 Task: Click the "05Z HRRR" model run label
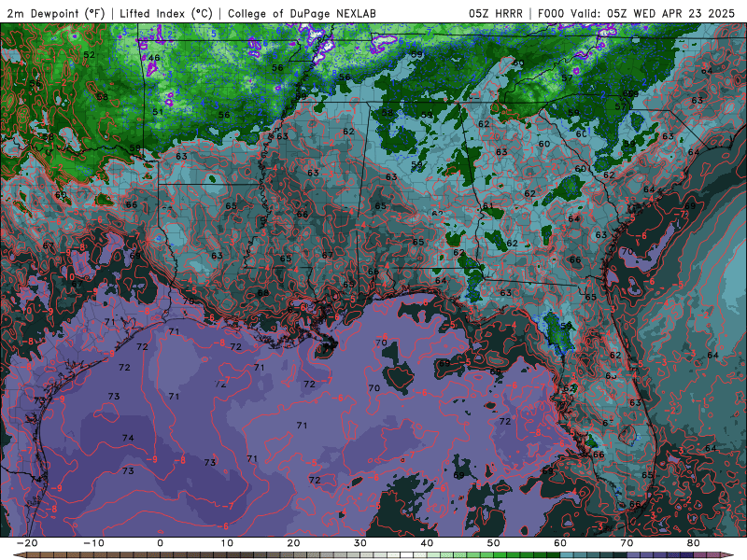pos(496,14)
